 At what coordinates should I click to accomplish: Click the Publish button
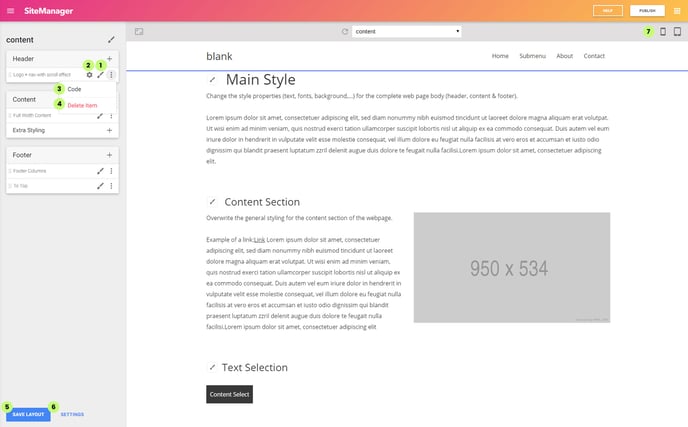pos(647,11)
